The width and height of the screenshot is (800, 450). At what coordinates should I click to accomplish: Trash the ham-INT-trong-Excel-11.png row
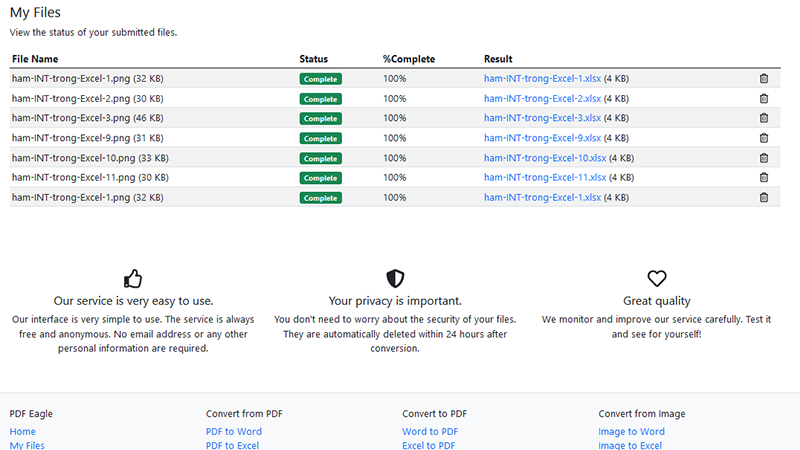[x=764, y=177]
